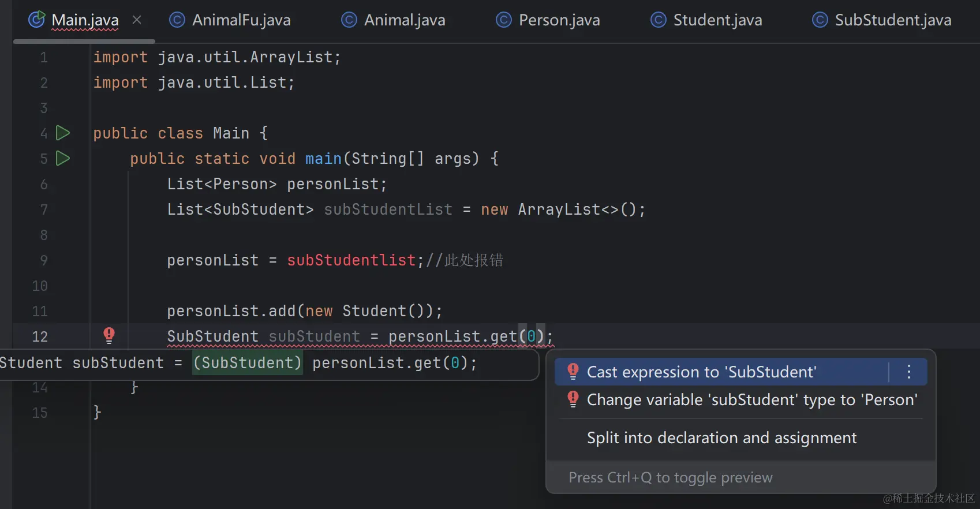Choose Change variable 'subStudent' type to 'Person'

click(751, 400)
